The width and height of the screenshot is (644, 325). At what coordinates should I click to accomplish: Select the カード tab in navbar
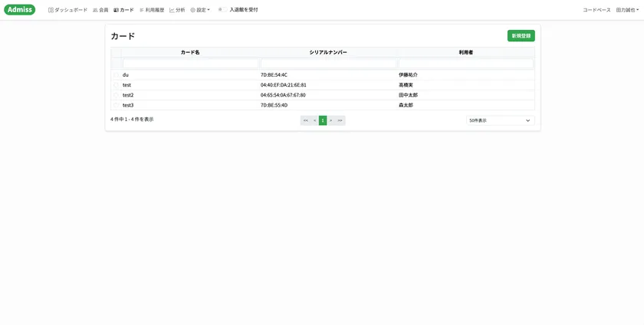coord(123,10)
